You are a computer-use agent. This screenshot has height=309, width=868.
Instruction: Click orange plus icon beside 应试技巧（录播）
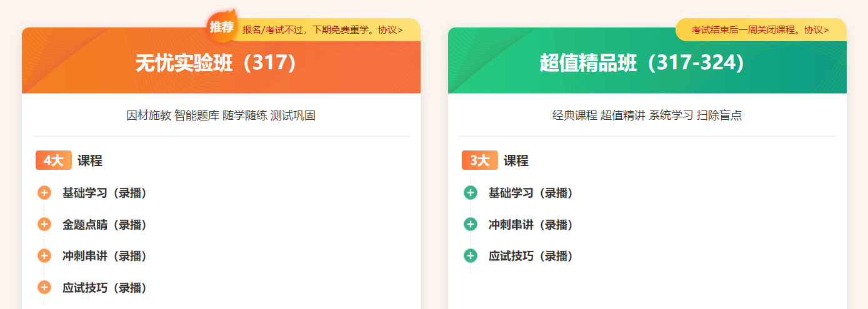[x=44, y=288]
